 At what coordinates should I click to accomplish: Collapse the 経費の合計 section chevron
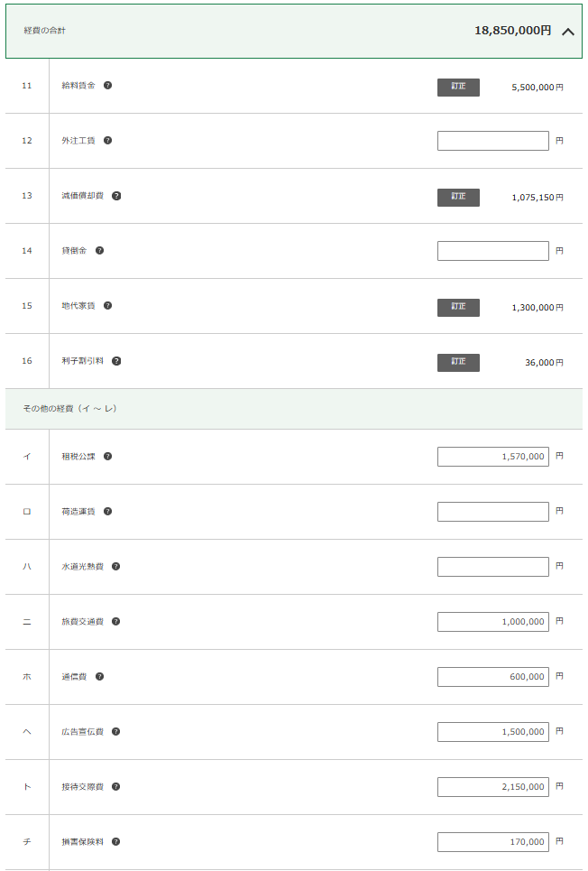click(x=567, y=32)
